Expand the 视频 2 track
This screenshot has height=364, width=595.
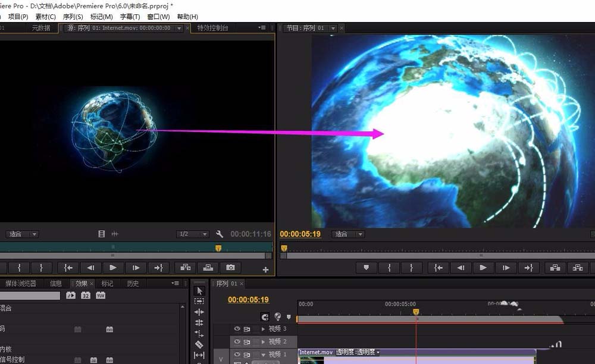263,342
